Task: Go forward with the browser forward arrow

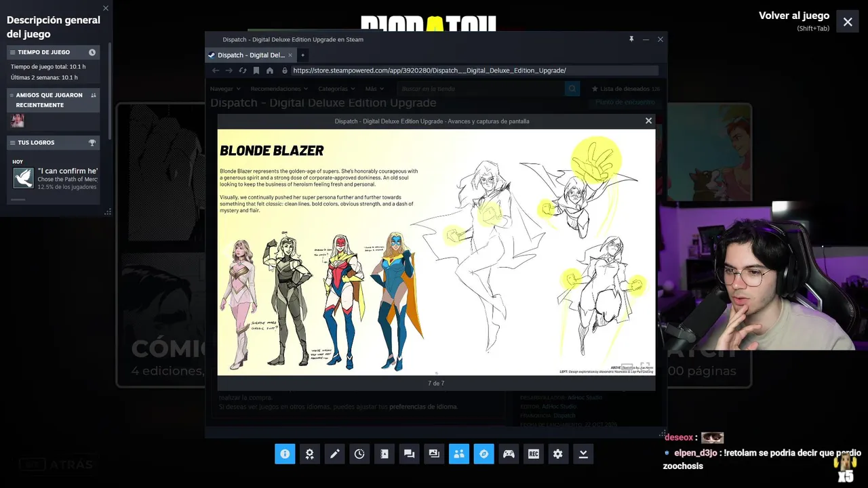Action: click(x=229, y=70)
